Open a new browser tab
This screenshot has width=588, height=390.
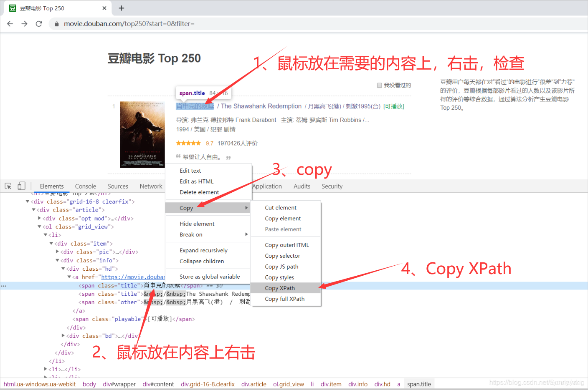click(122, 8)
